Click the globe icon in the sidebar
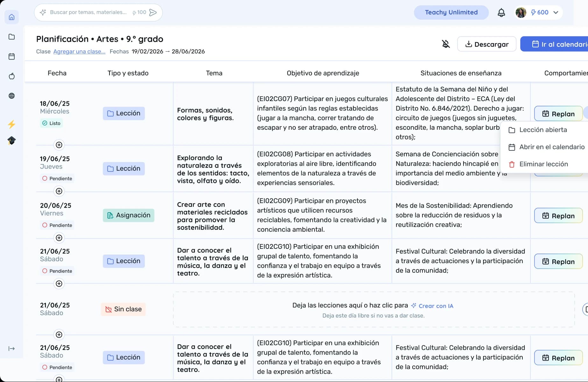This screenshot has width=588, height=382. click(11, 96)
